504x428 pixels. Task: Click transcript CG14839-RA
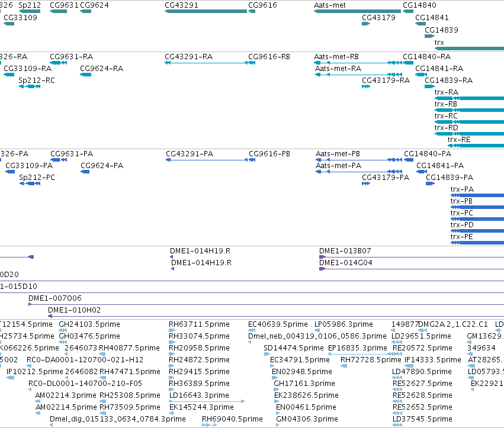coord(448,81)
